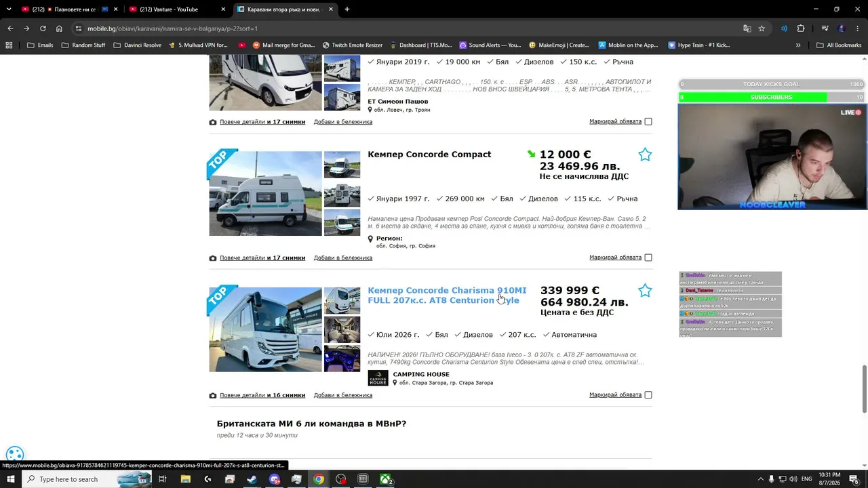
Task: Open the system clock showing 10:31 PM
Action: [829, 479]
